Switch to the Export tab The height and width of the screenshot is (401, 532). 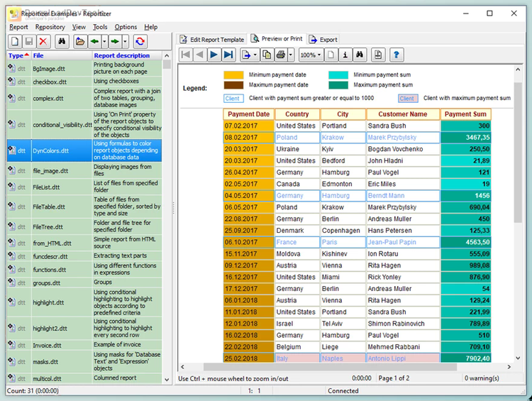pyautogui.click(x=323, y=39)
